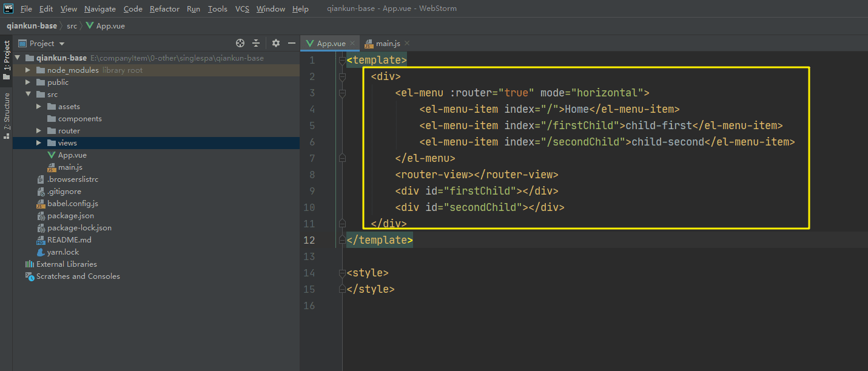Open the Refactor menu
Viewport: 868px width, 371px height.
(164, 8)
